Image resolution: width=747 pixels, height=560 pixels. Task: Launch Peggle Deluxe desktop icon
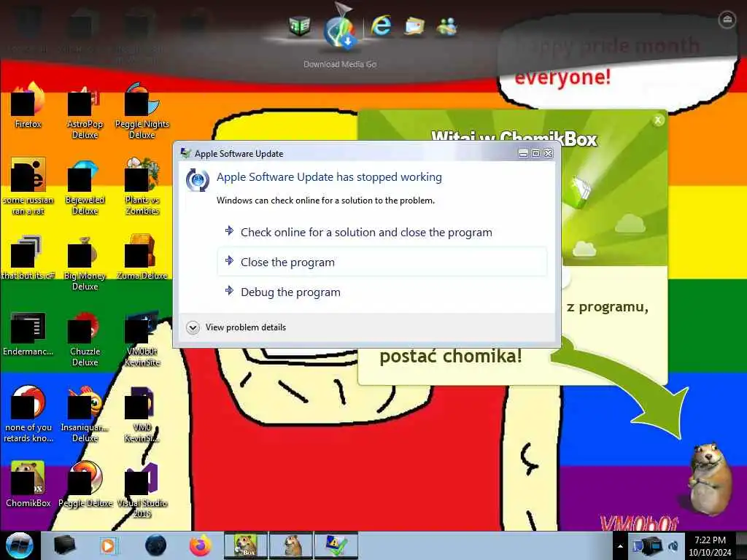pos(85,485)
